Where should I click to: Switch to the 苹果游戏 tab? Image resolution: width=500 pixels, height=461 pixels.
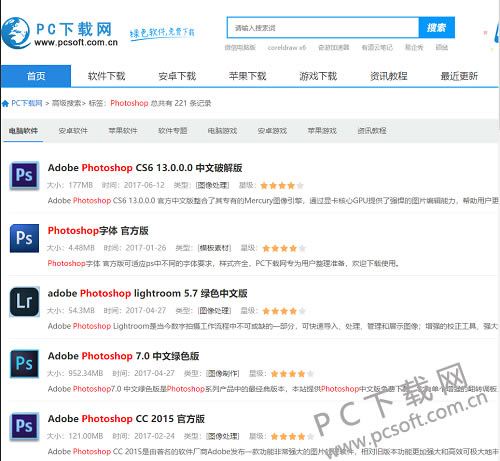322,131
